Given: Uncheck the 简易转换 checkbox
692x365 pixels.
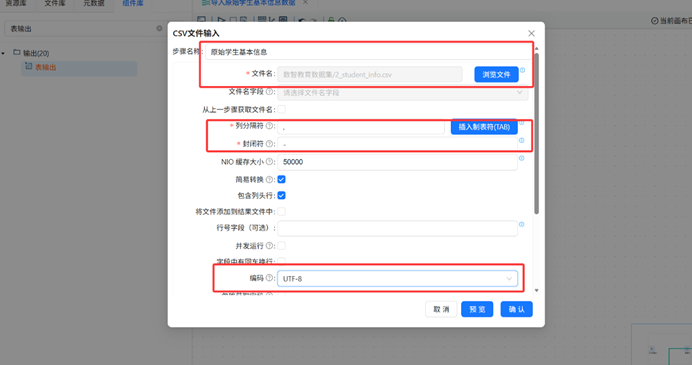Looking at the screenshot, I should pyautogui.click(x=282, y=180).
